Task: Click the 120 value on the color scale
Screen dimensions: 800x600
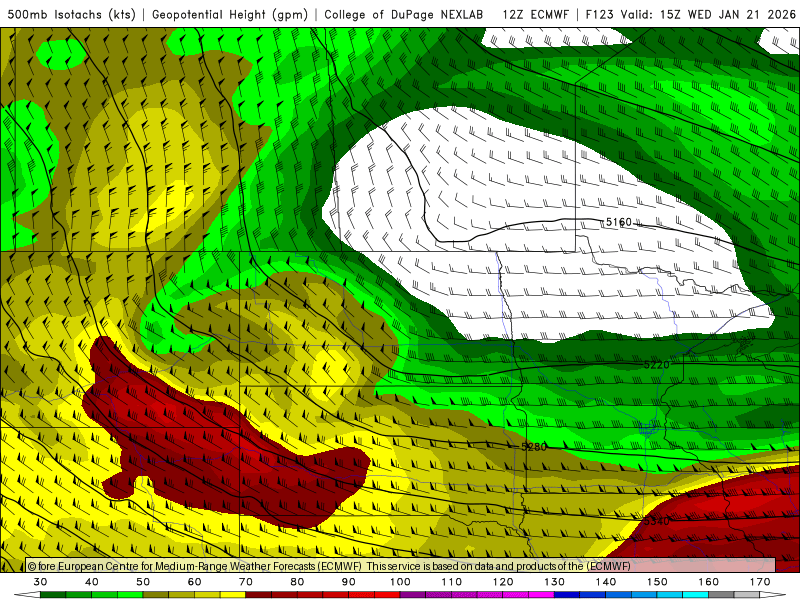Action: tap(503, 582)
